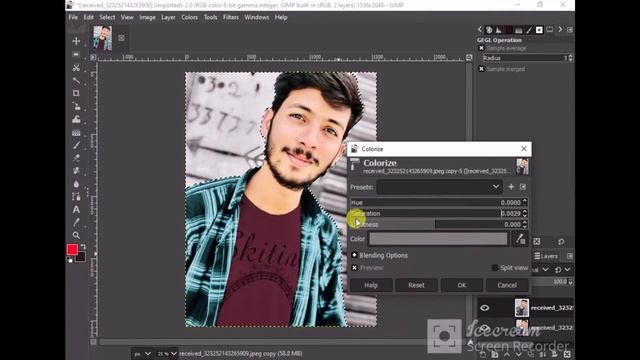Select the Unified Transform tool

[x=76, y=107]
